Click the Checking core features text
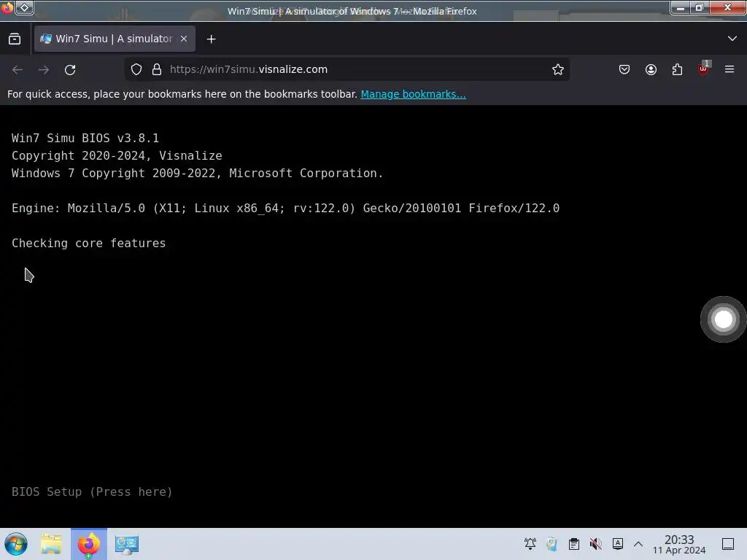 tap(88, 244)
